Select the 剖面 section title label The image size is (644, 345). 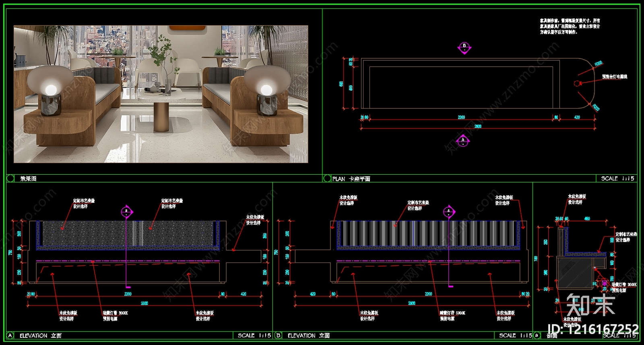pos(552,335)
